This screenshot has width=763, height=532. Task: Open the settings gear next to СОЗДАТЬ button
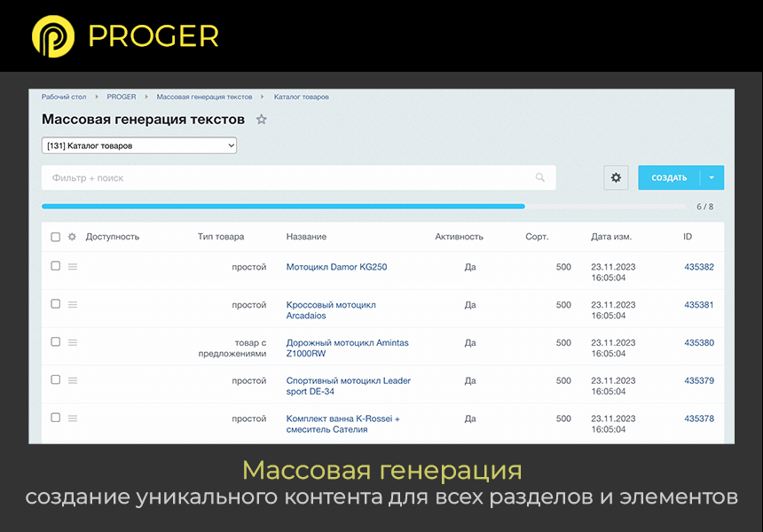tap(616, 177)
